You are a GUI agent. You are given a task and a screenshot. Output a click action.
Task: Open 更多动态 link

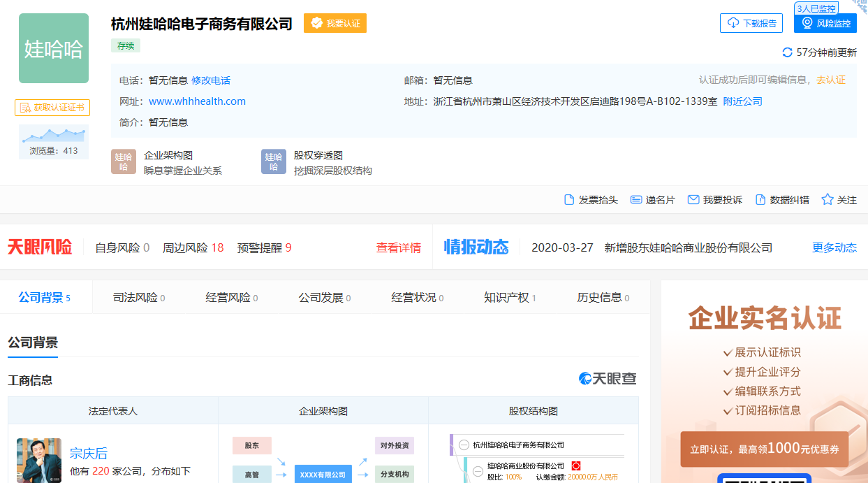point(834,247)
